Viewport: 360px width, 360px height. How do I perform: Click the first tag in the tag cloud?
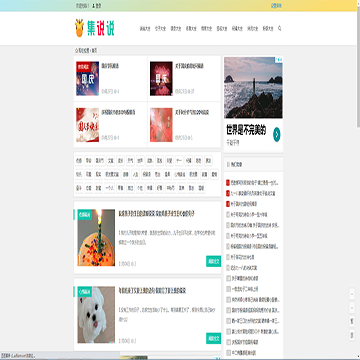[x=79, y=161]
